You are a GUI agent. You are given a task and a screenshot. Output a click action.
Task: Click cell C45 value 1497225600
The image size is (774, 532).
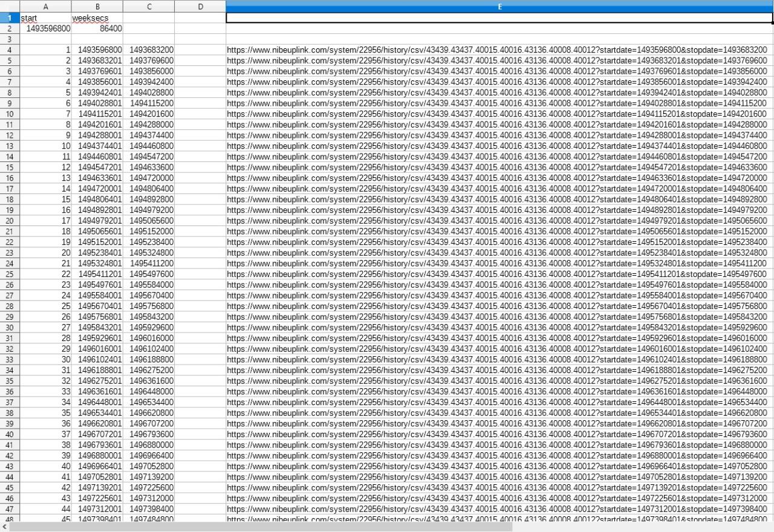(149, 487)
